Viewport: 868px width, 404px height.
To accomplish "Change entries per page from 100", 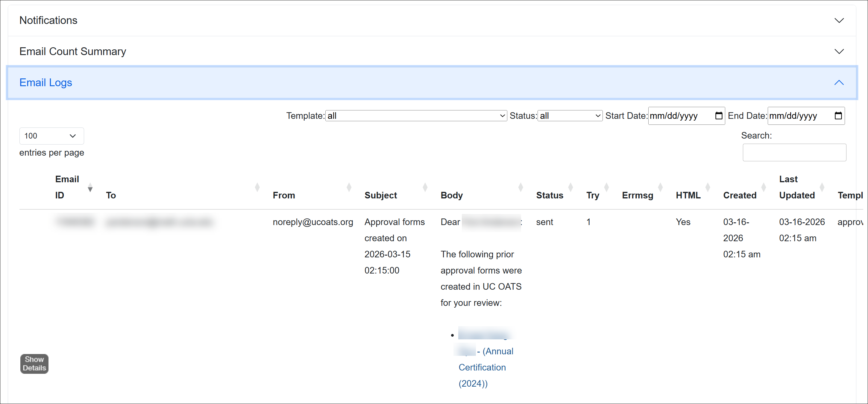I will [51, 136].
